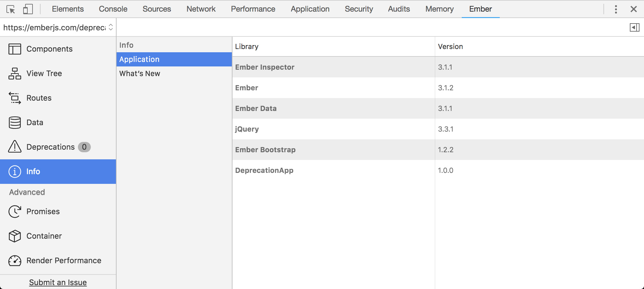Open the Container cube icon

(x=15, y=236)
